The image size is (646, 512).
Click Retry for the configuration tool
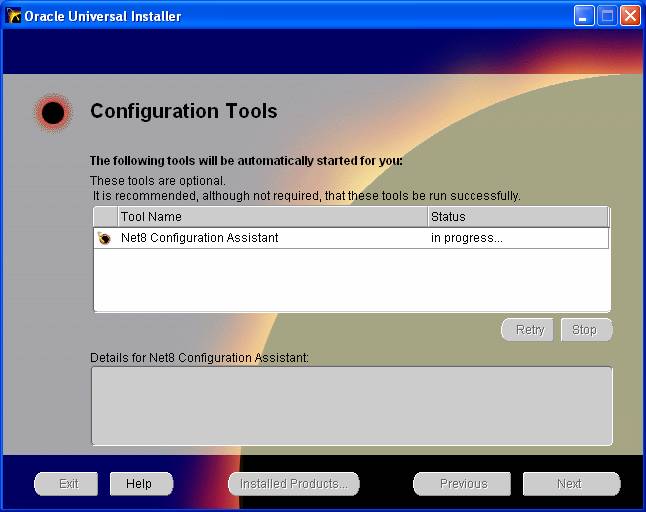pyautogui.click(x=527, y=330)
